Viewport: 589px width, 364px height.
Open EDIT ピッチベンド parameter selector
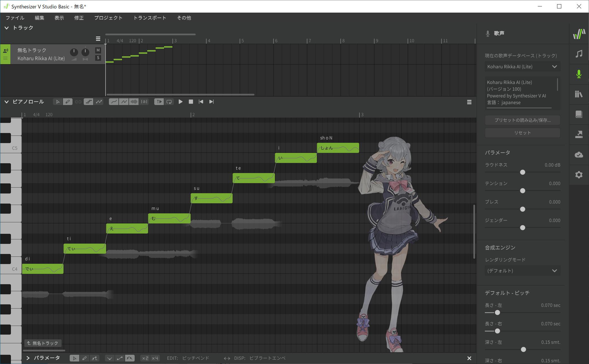coord(196,358)
